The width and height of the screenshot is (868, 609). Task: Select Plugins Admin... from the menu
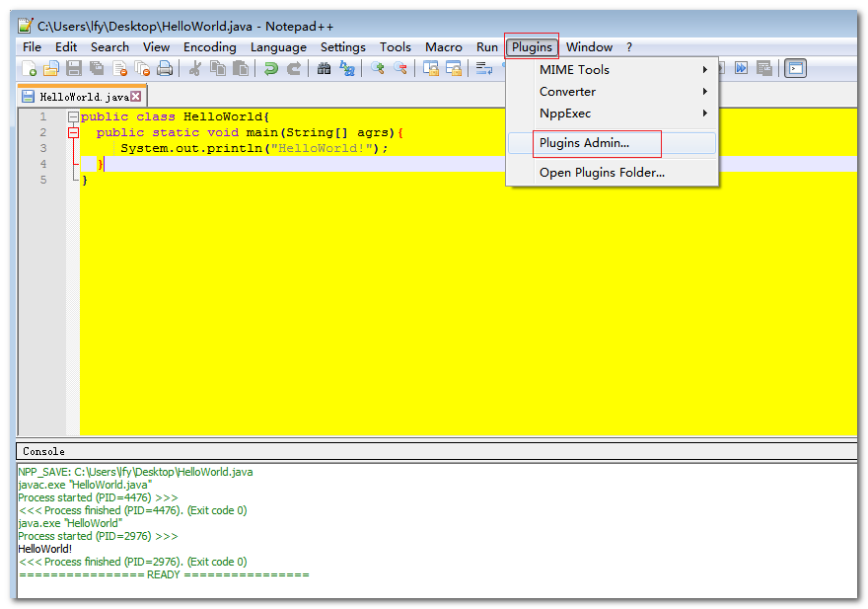613,143
